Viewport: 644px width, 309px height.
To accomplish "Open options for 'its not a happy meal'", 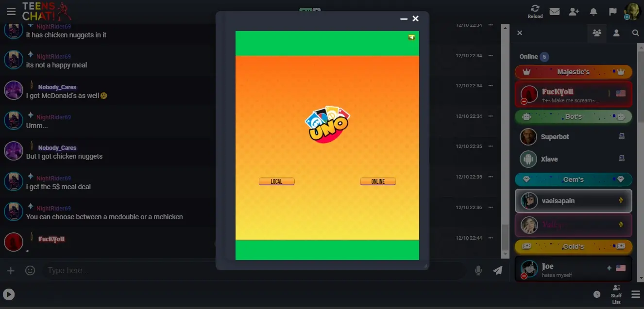I will [x=491, y=55].
